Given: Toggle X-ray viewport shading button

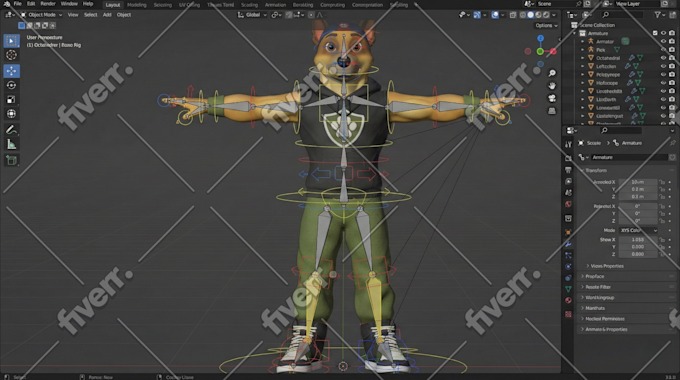Looking at the screenshot, I should (513, 15).
